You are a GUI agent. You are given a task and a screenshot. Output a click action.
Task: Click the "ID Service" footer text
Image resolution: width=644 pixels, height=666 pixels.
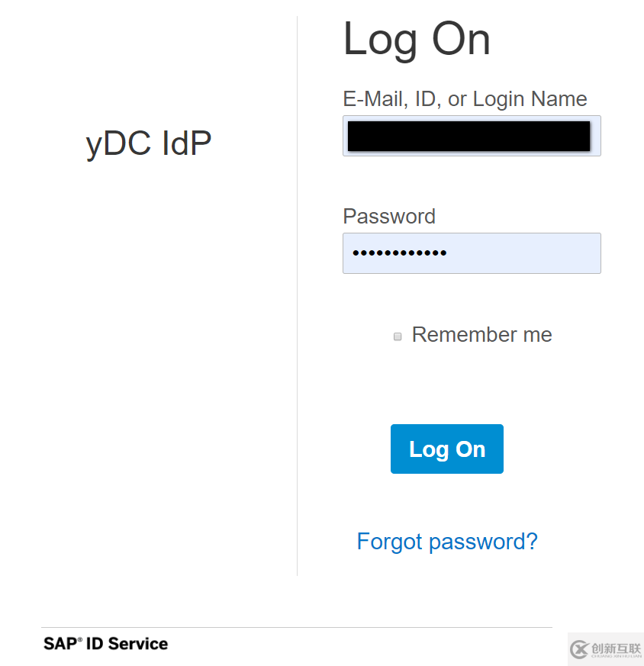[127, 644]
